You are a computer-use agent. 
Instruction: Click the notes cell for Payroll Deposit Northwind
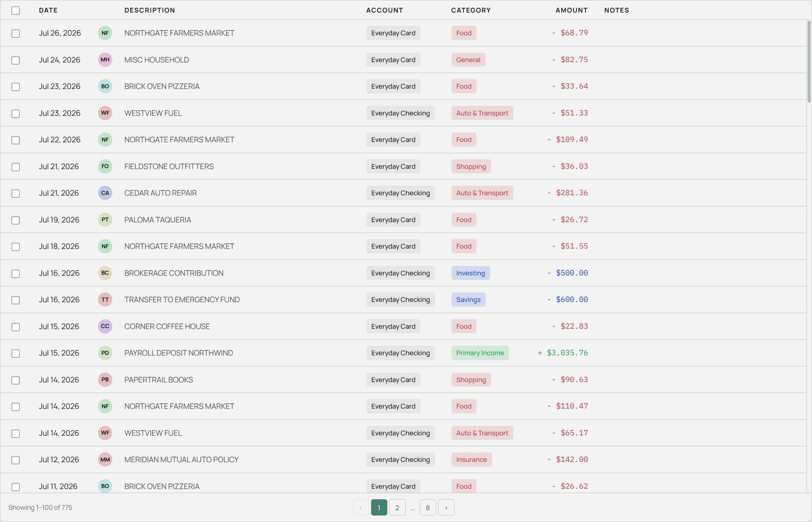pos(702,353)
